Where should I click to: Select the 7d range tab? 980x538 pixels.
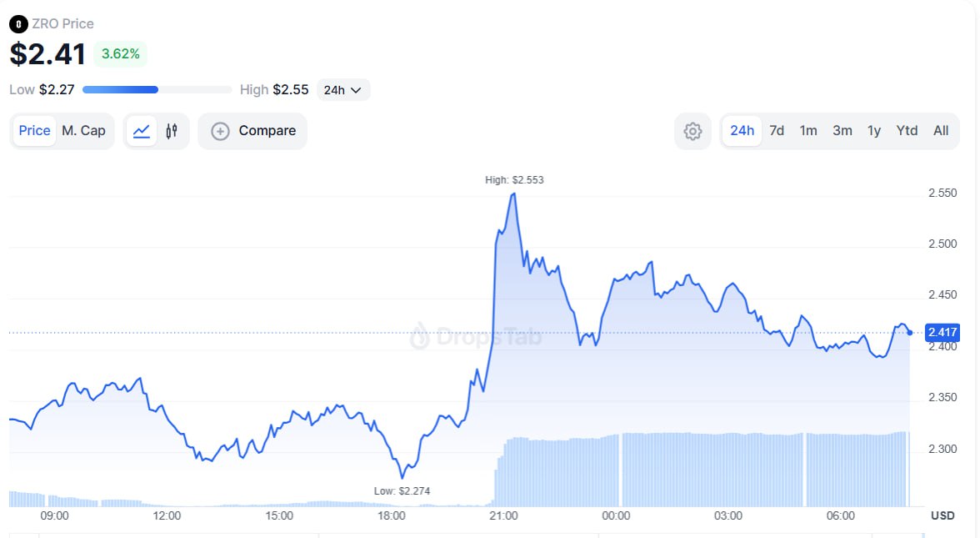click(777, 131)
